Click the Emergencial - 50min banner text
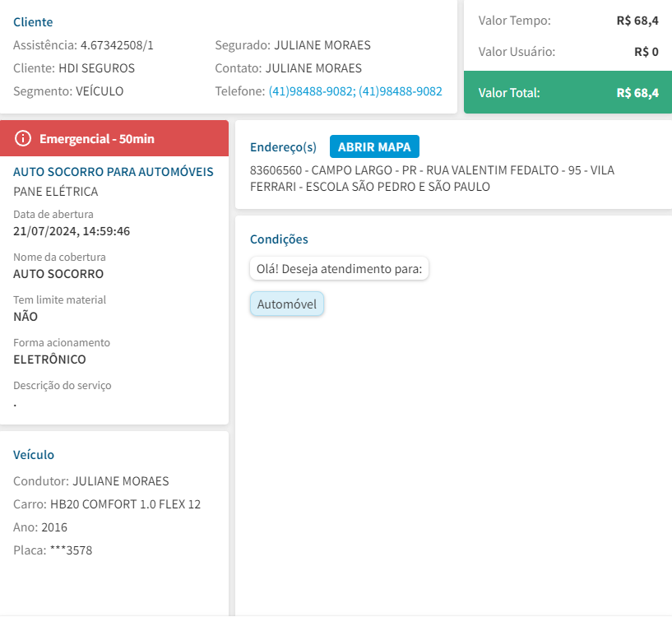 coord(97,139)
